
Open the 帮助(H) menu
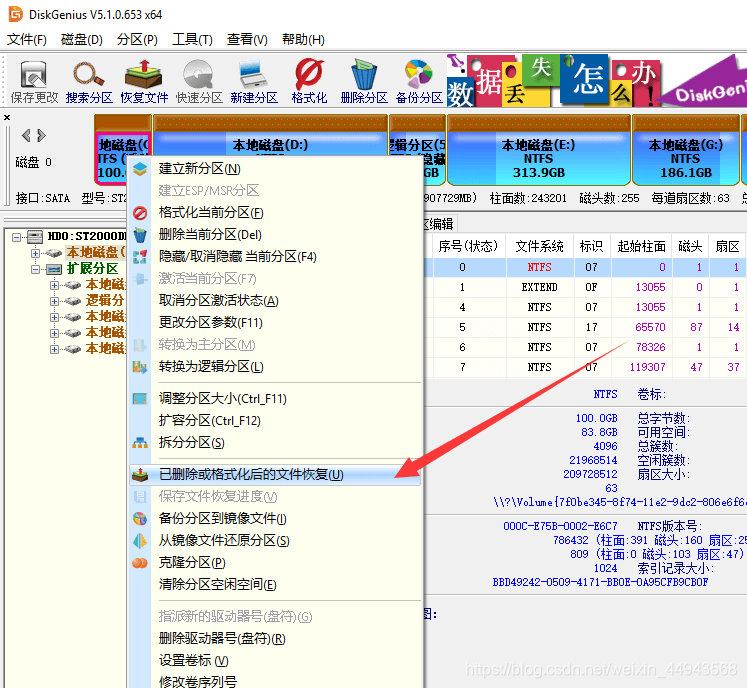[303, 40]
